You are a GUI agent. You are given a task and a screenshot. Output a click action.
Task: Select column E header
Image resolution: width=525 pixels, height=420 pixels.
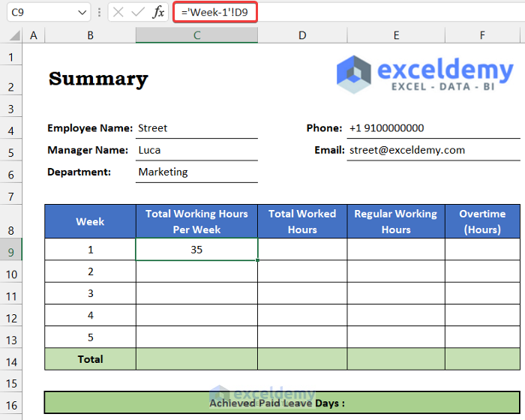point(396,35)
